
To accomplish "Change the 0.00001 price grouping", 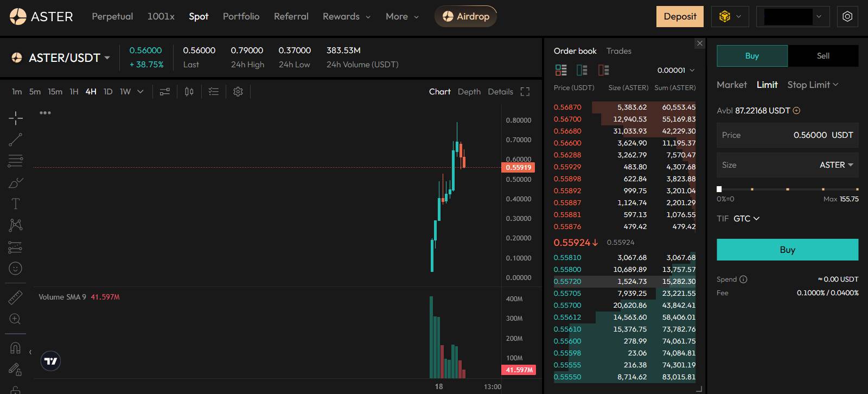I will point(676,71).
